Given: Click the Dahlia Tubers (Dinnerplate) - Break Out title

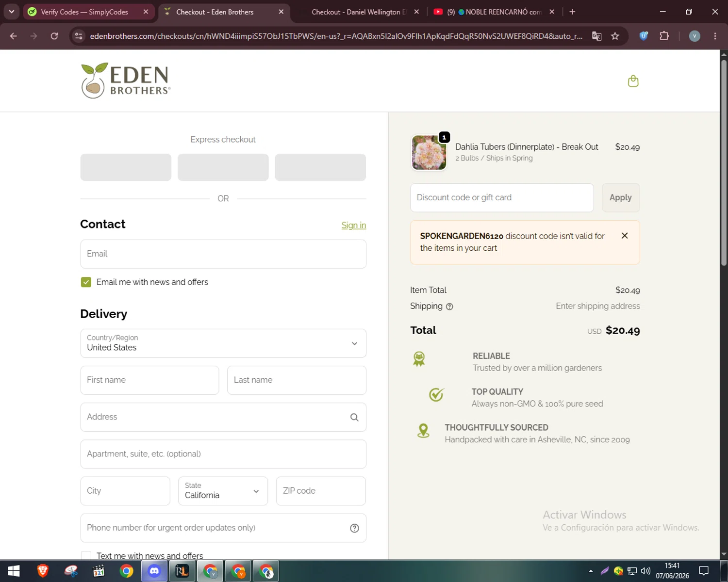Looking at the screenshot, I should point(527,147).
